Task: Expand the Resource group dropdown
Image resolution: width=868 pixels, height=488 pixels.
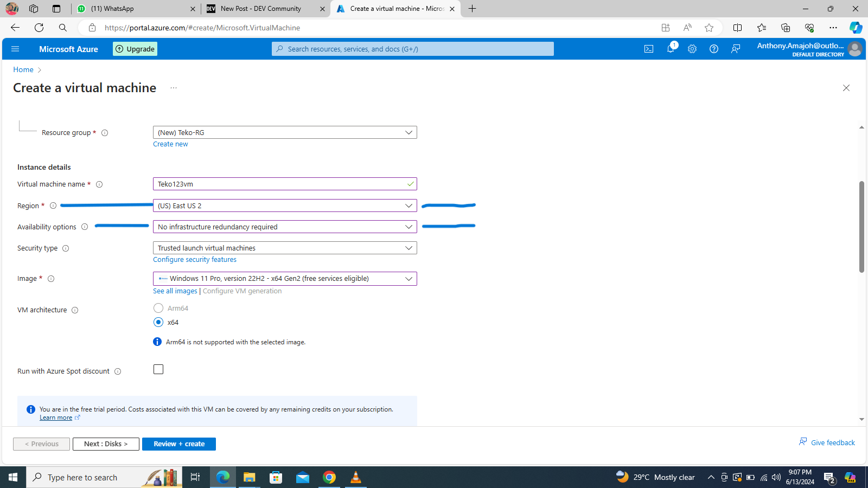Action: (x=285, y=132)
